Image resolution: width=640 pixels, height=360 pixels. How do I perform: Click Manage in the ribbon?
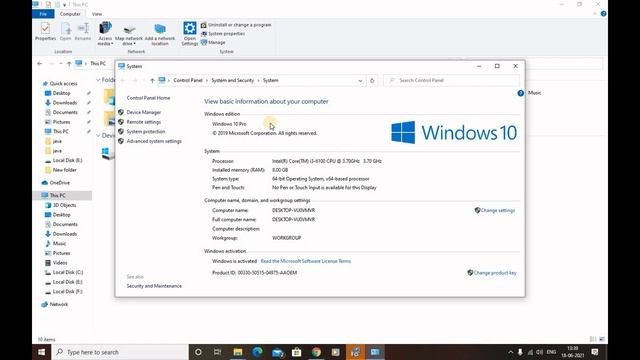point(213,42)
